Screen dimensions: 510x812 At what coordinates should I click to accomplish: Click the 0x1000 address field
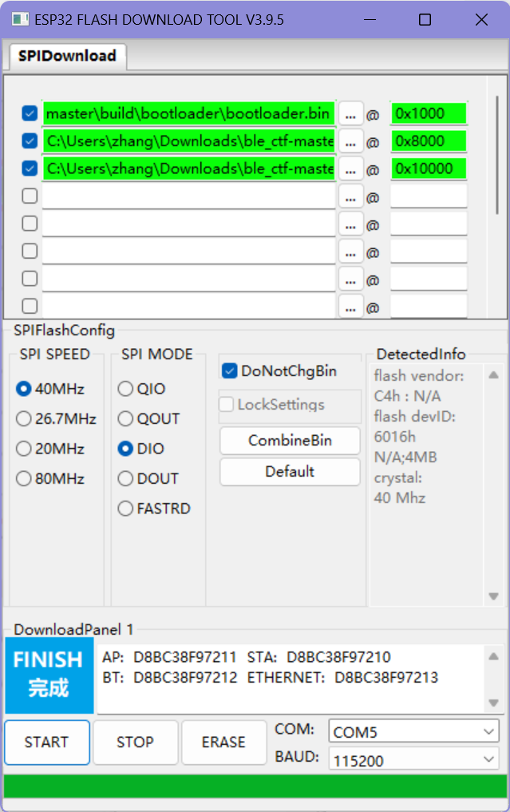pos(429,113)
